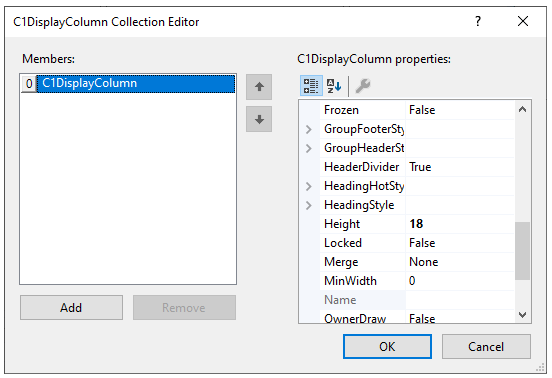The height and width of the screenshot is (378, 552).
Task: Click the Frozen value False
Action: point(422,110)
